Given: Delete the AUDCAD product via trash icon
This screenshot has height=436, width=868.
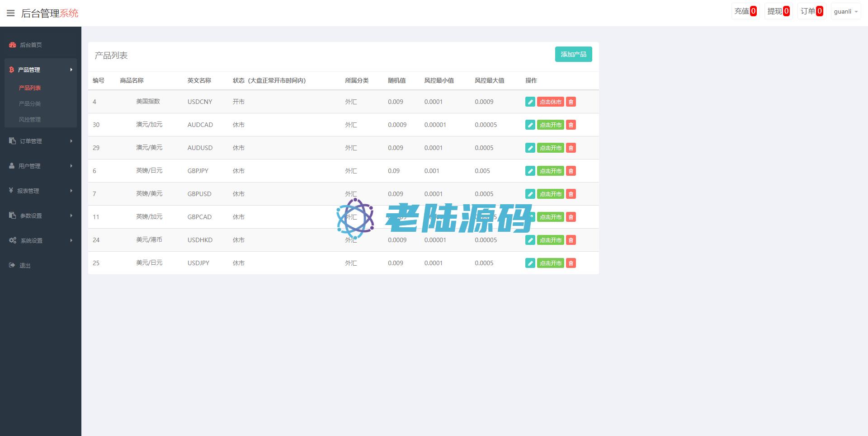Looking at the screenshot, I should coord(571,125).
